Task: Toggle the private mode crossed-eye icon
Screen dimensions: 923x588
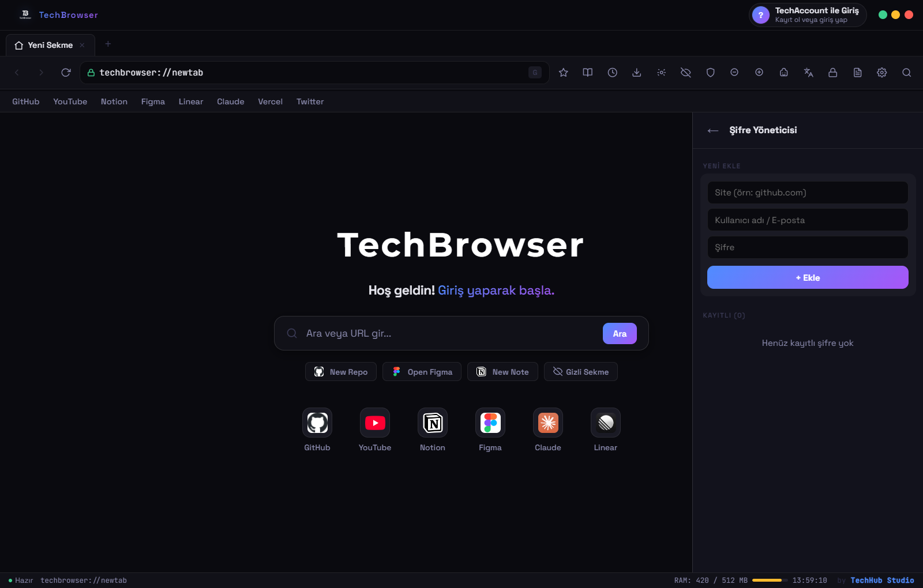Action: tap(686, 73)
